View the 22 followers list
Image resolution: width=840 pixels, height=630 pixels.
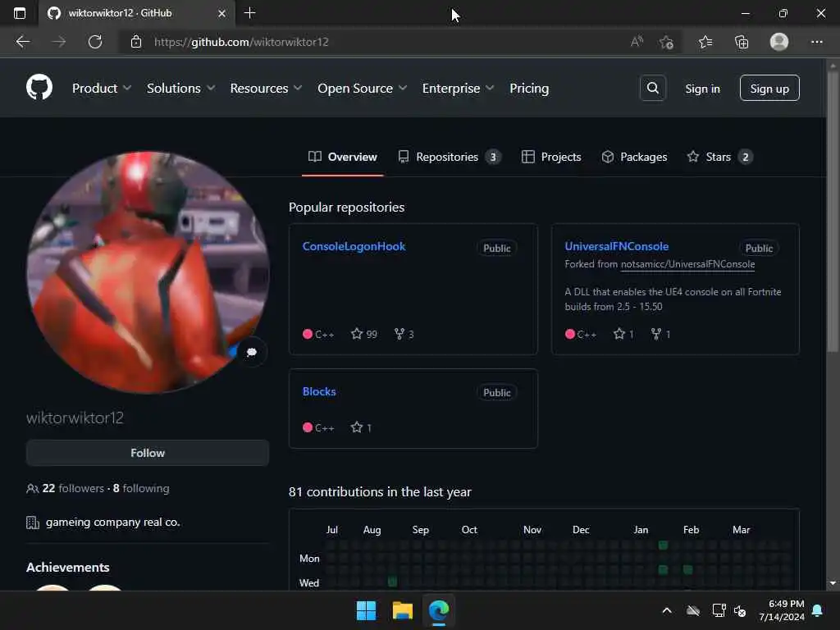73,488
